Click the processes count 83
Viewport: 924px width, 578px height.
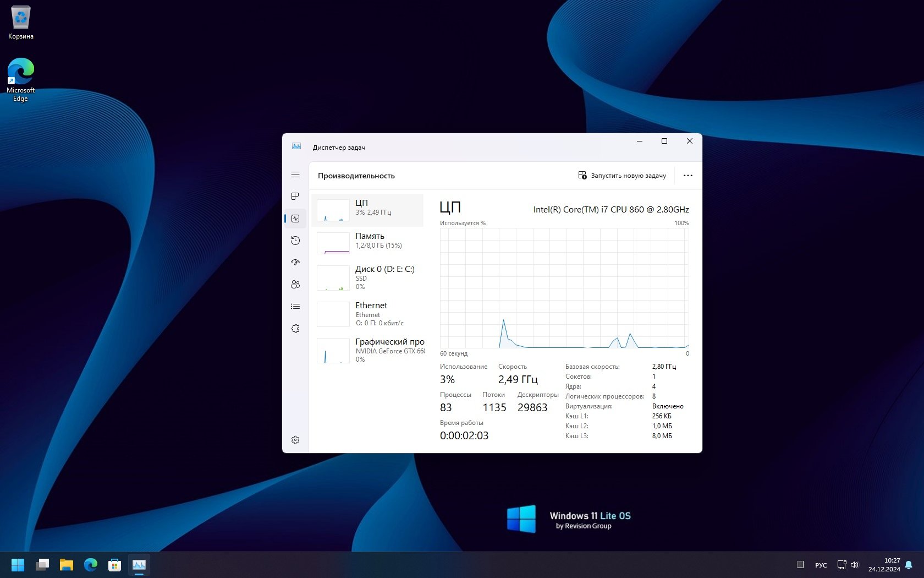click(446, 407)
